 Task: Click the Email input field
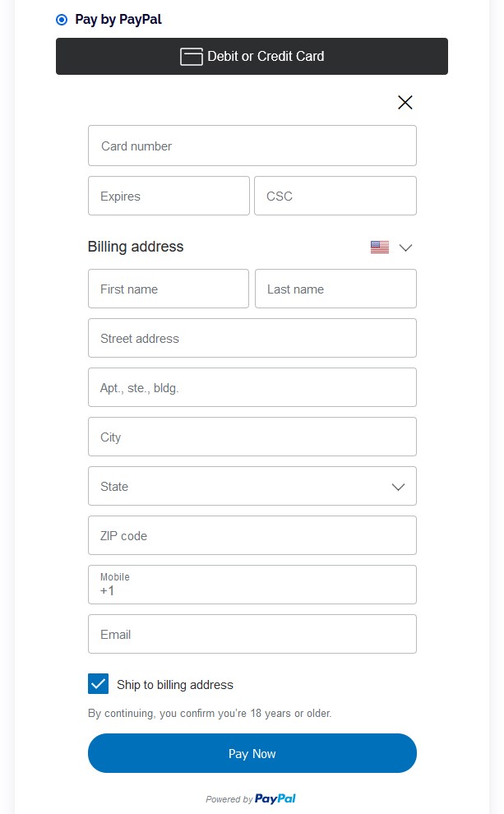(x=252, y=634)
